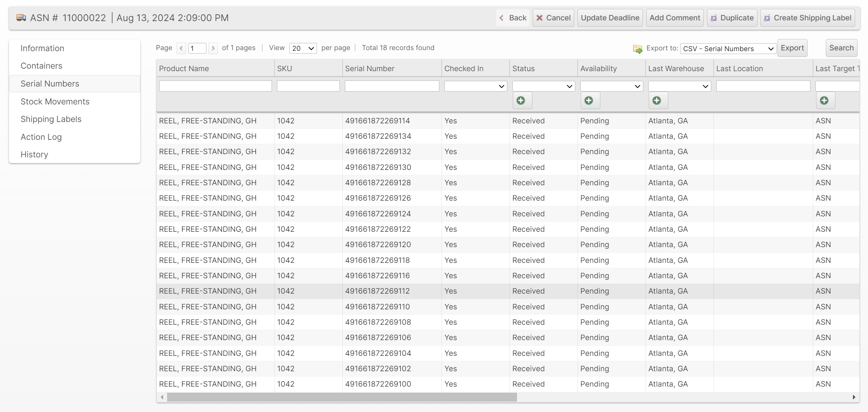Click the green plus under Availability filter
Image resolution: width=868 pixels, height=412 pixels.
point(589,100)
